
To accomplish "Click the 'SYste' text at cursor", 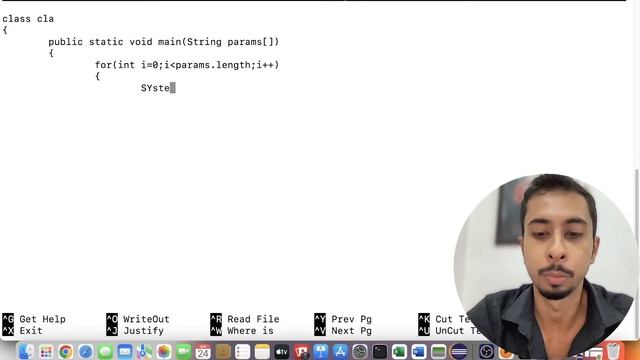I will click(156, 88).
